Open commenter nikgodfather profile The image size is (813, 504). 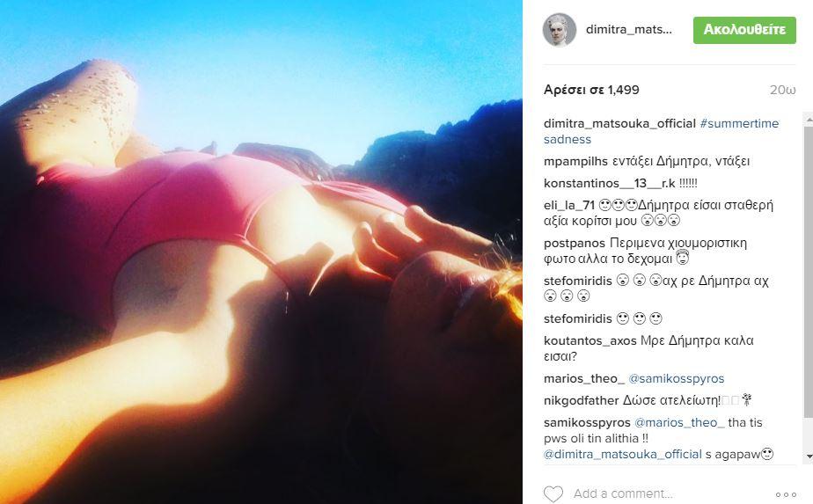pos(582,401)
